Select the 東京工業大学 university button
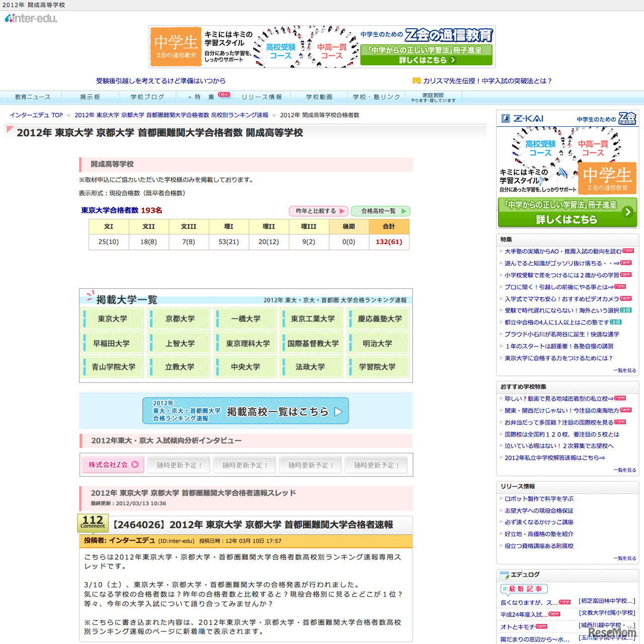 click(312, 319)
